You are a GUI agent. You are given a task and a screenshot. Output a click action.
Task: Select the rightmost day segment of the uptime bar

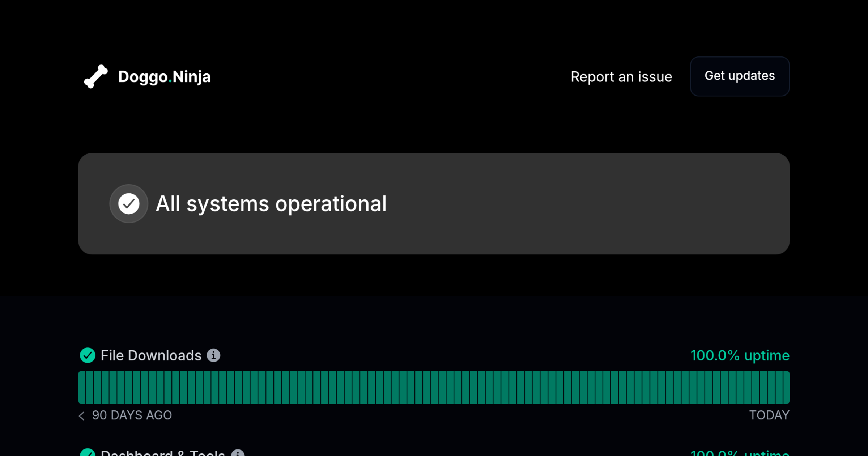[786, 387]
